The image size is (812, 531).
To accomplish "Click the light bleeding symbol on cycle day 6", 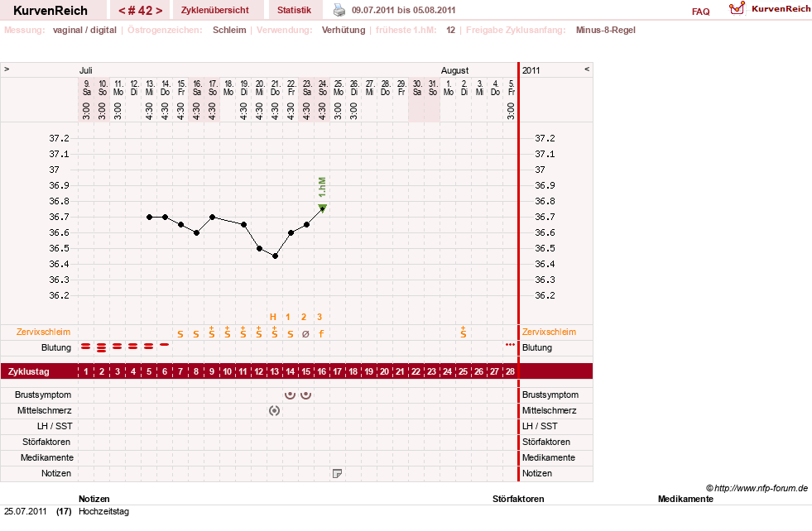I will click(x=164, y=344).
